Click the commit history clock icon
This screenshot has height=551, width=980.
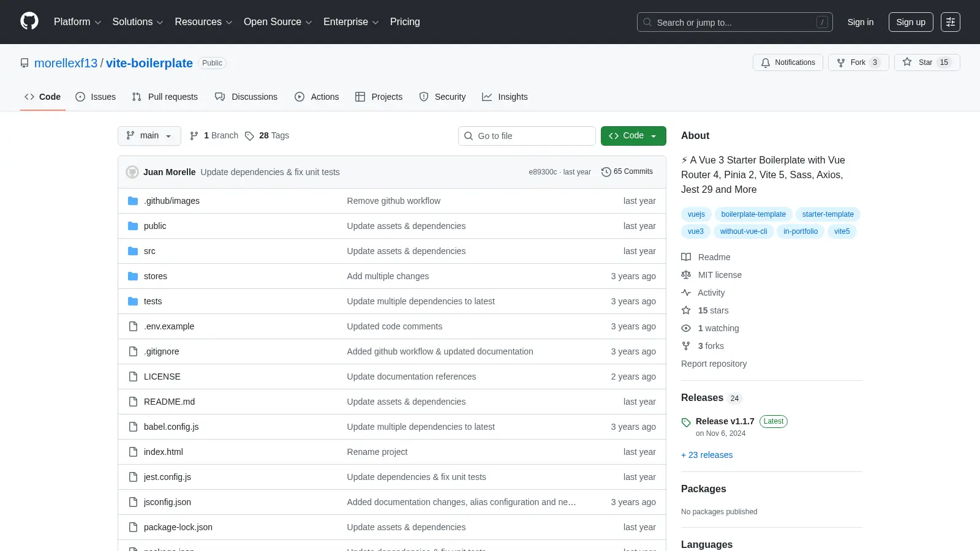point(606,172)
